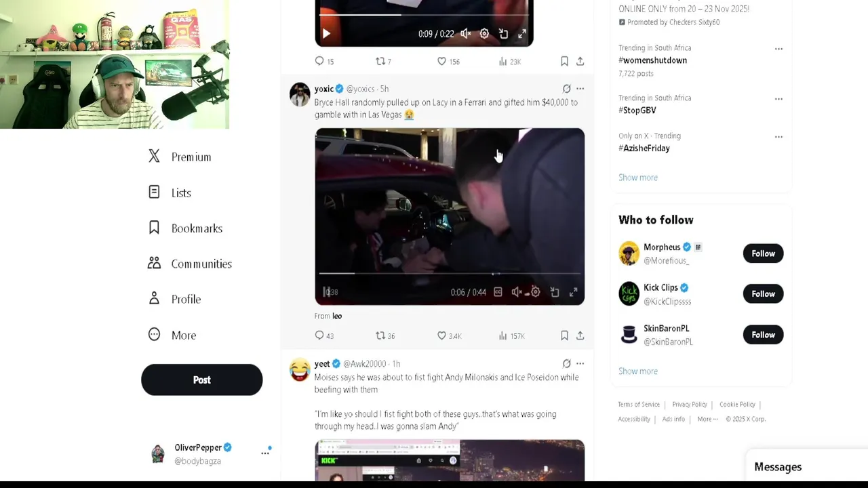This screenshot has width=868, height=488.
Task: Unmute the Bryce Hall Ferrari video
Action: 517,292
